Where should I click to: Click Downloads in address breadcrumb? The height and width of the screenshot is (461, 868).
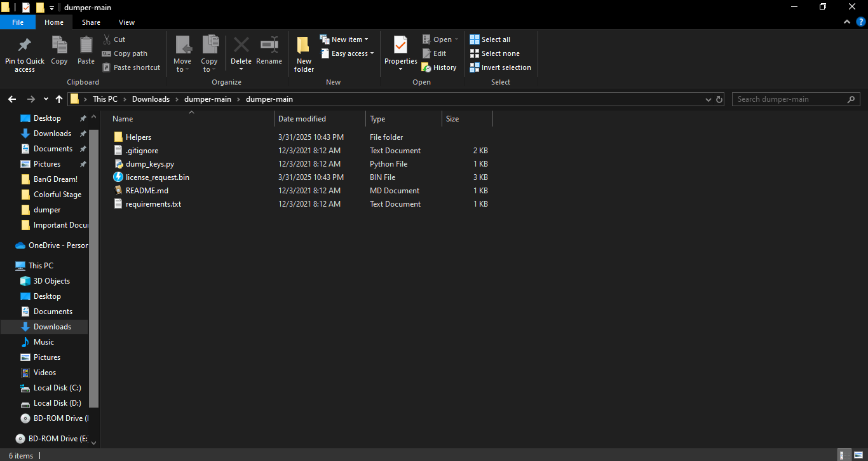151,99
